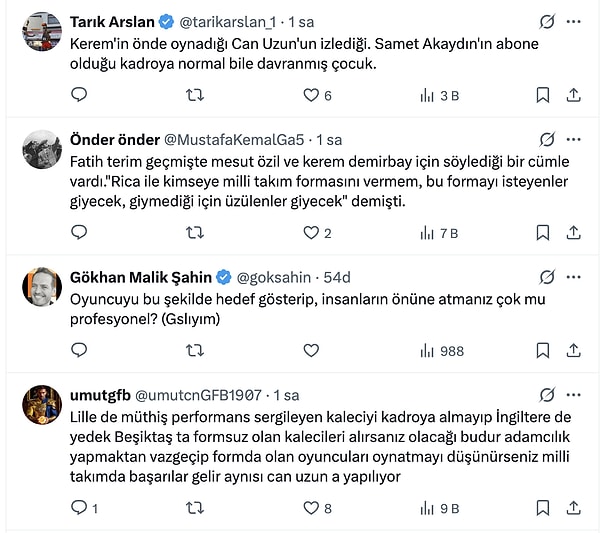This screenshot has width=600, height=533.
Task: Retweet umutgfb's tweet
Action: [196, 508]
